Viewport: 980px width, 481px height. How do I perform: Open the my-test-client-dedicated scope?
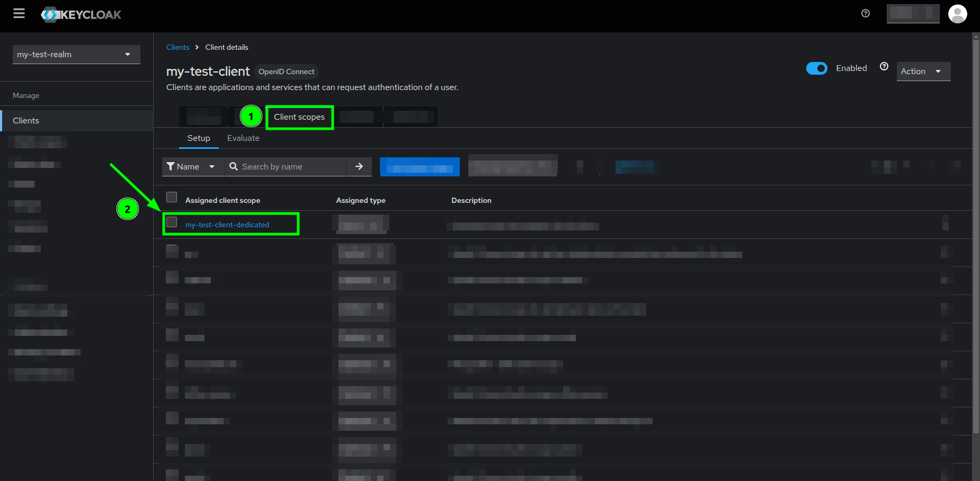pyautogui.click(x=227, y=224)
